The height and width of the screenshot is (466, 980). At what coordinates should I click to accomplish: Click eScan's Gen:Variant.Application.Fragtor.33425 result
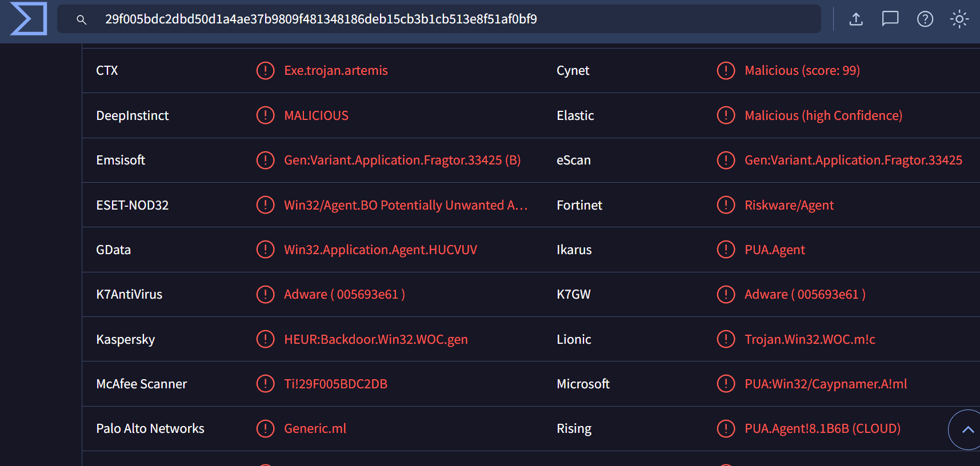(x=854, y=160)
